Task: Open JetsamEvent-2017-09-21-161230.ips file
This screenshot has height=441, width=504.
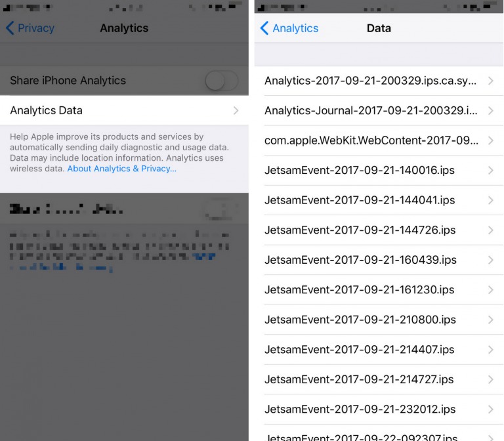Action: tap(360, 290)
